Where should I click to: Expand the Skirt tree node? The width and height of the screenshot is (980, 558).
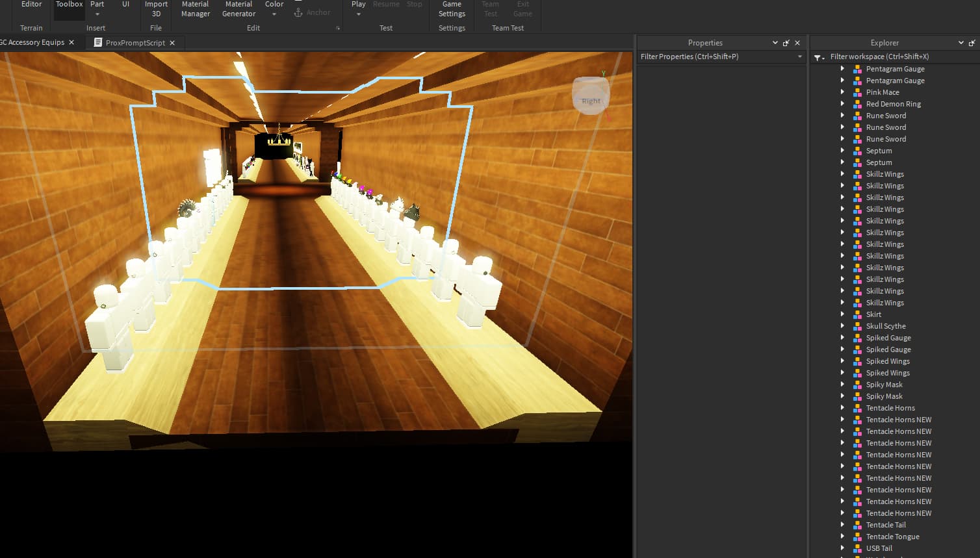tap(842, 314)
